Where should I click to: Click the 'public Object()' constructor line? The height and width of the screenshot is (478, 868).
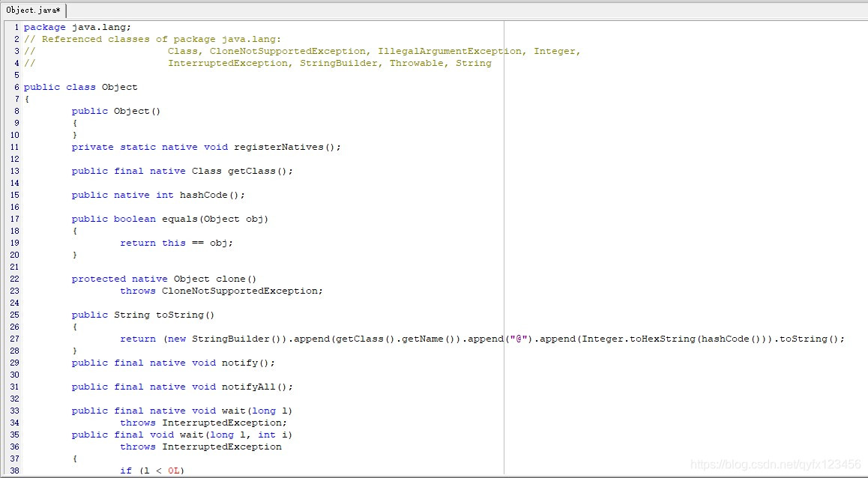[116, 111]
